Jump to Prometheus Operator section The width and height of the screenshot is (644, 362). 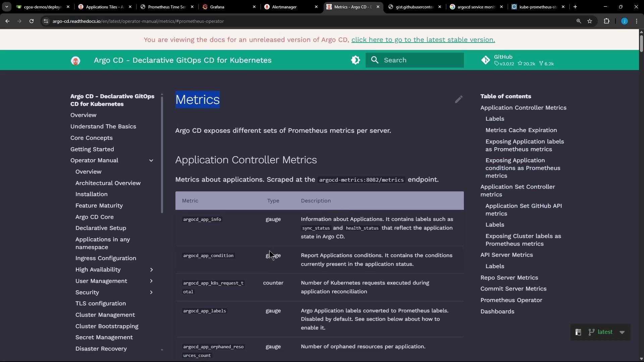[x=511, y=300]
